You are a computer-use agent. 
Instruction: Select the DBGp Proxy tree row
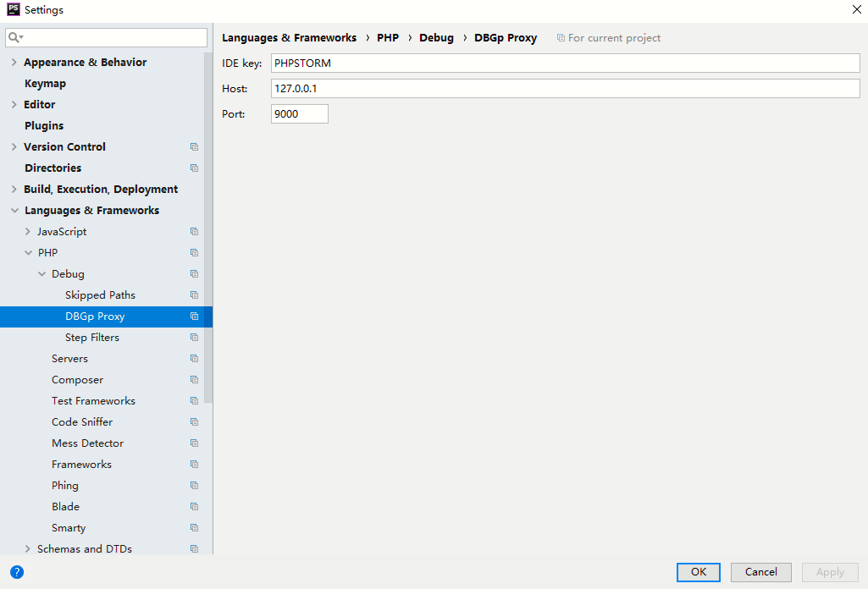coord(106,317)
